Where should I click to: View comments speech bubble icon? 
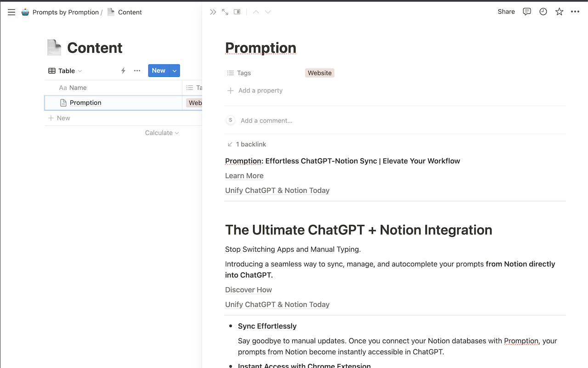[x=527, y=12]
